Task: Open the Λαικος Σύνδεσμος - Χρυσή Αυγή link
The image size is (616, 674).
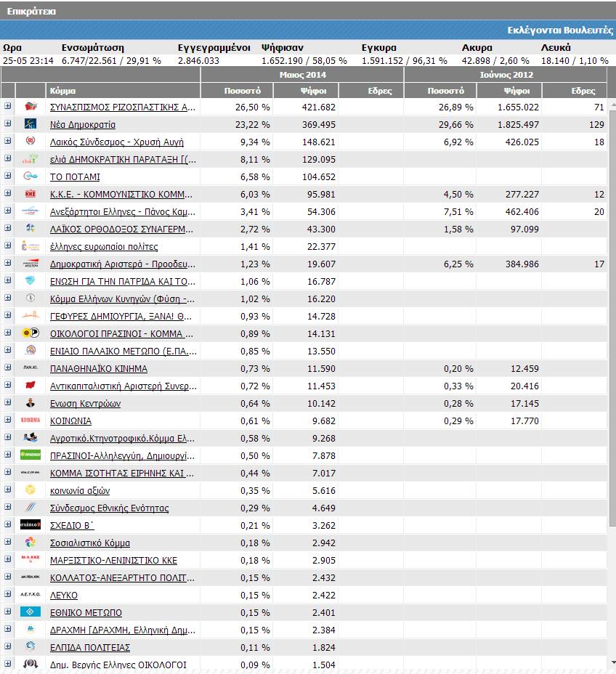Action: click(116, 142)
